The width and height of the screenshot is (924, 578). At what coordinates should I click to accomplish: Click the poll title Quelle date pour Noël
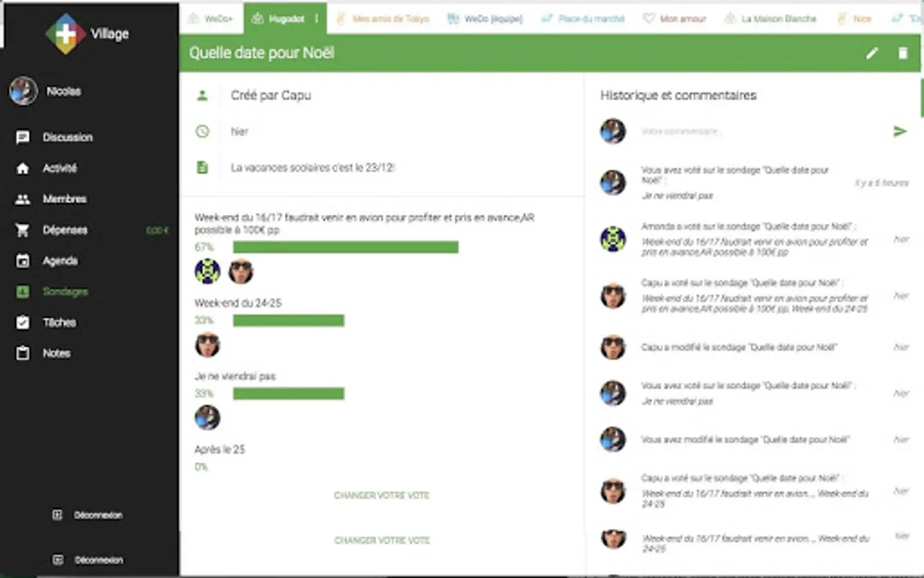click(x=262, y=53)
